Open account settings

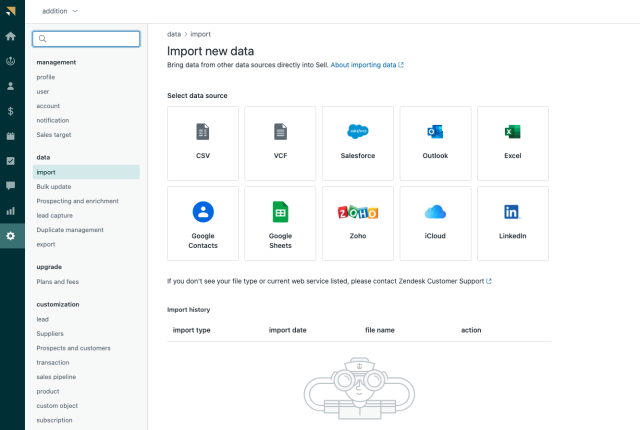click(48, 106)
